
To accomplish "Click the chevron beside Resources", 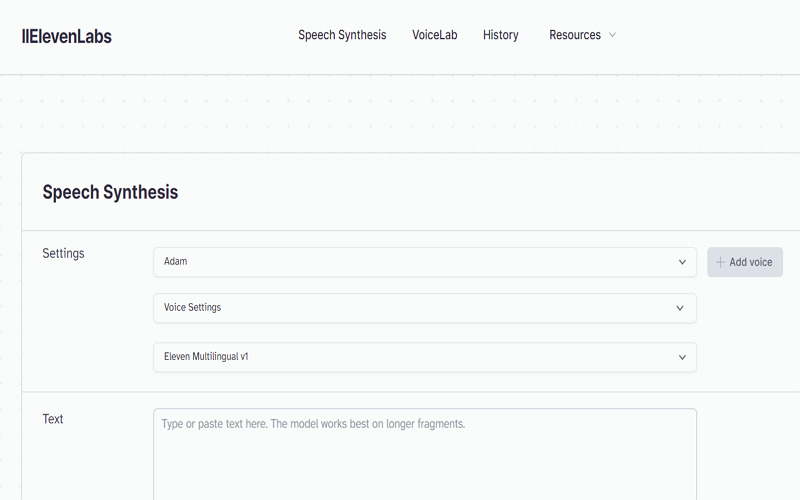I will tap(612, 35).
